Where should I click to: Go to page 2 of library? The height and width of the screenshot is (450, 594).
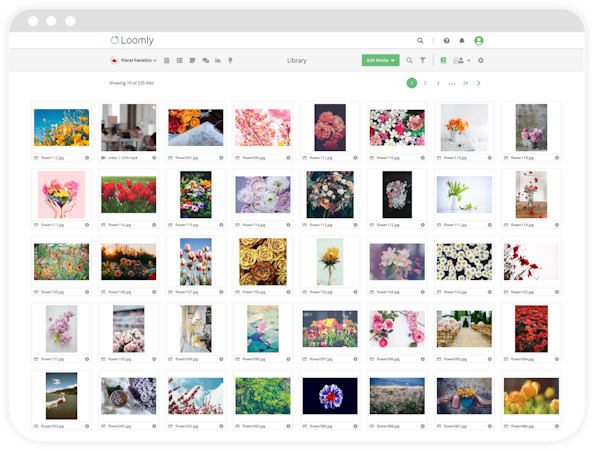[425, 83]
